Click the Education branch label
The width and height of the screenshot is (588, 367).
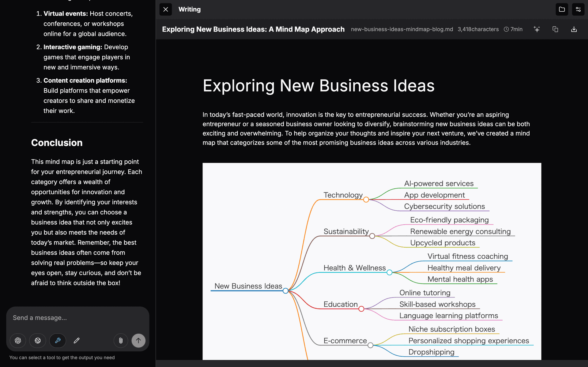pyautogui.click(x=341, y=304)
